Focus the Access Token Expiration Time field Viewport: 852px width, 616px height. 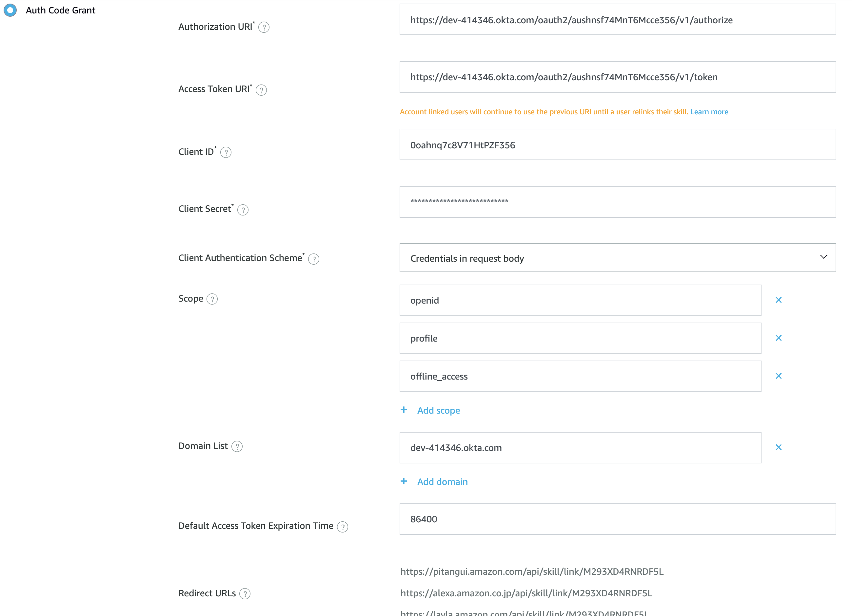[x=617, y=519]
